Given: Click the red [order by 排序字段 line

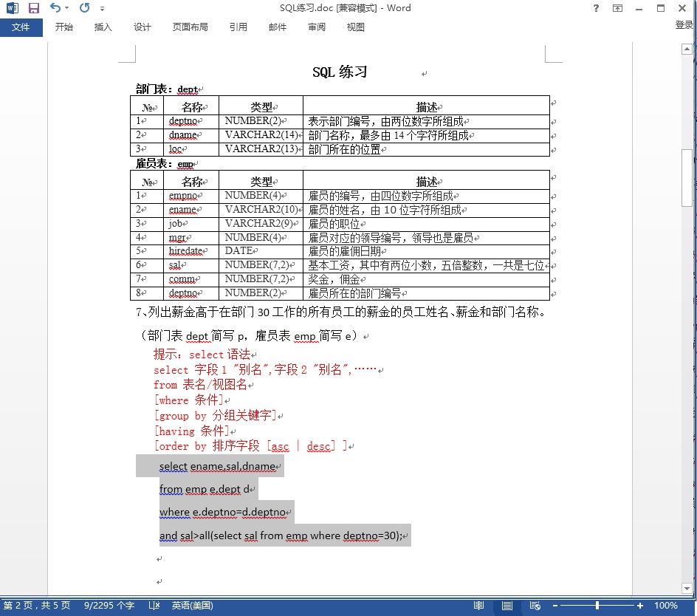Looking at the screenshot, I should point(251,445).
